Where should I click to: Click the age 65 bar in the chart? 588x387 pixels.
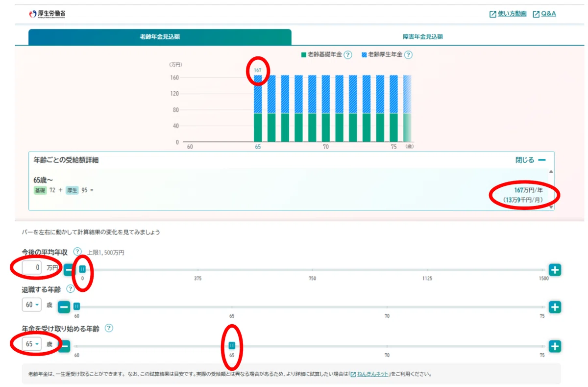coord(258,108)
